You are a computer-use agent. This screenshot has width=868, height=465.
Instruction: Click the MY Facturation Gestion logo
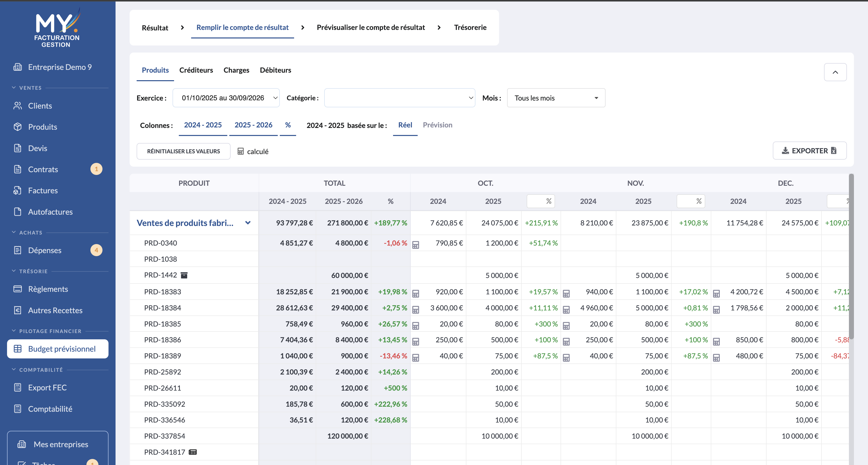(x=57, y=28)
